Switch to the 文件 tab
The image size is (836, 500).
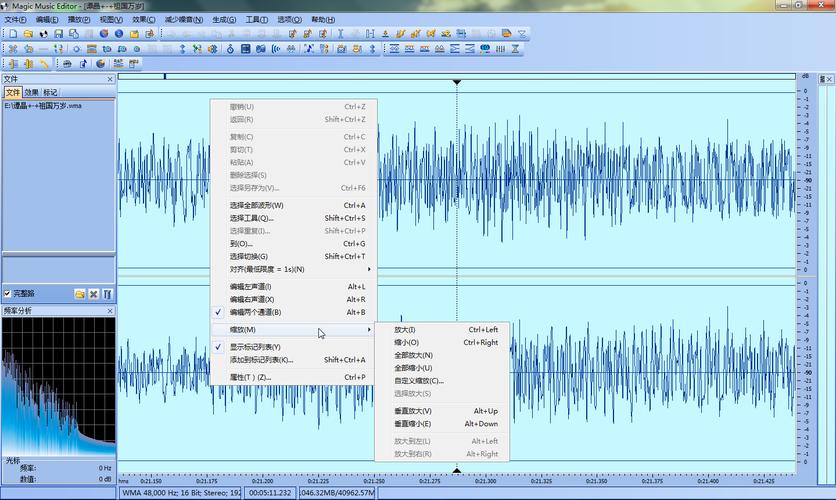pyautogui.click(x=13, y=93)
